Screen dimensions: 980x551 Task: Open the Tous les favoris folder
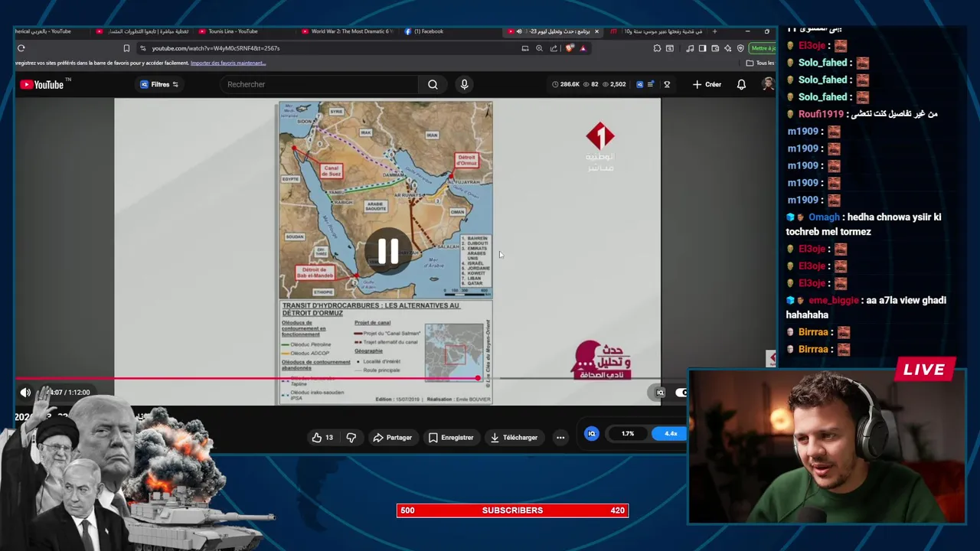pos(759,63)
